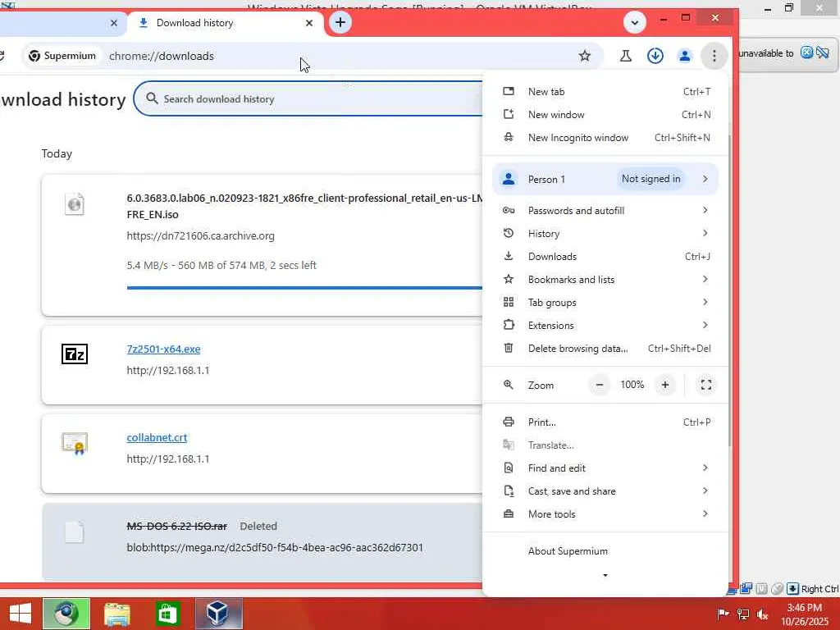Click the Windows Start button
This screenshot has height=630, width=840.
(x=21, y=614)
